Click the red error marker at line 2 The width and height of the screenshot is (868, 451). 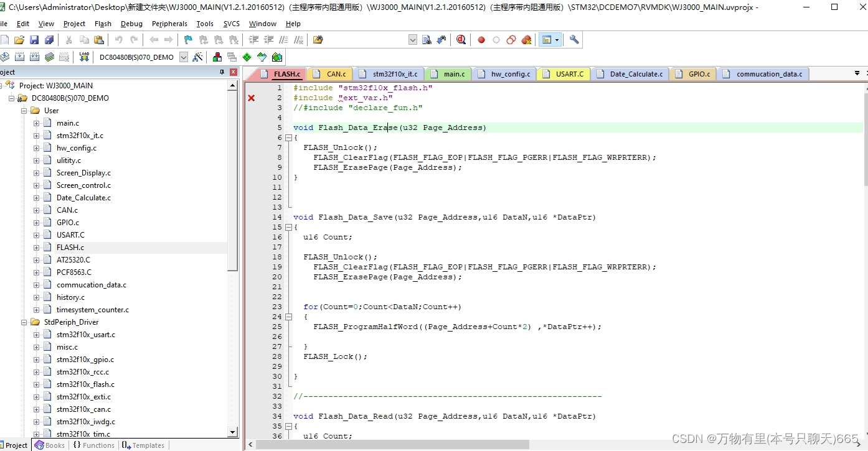[252, 98]
